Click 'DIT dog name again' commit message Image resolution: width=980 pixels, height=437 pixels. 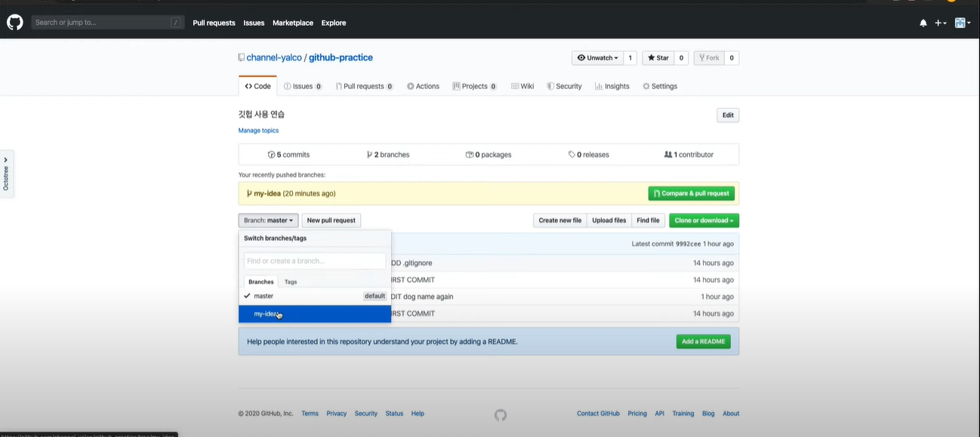[x=423, y=297]
